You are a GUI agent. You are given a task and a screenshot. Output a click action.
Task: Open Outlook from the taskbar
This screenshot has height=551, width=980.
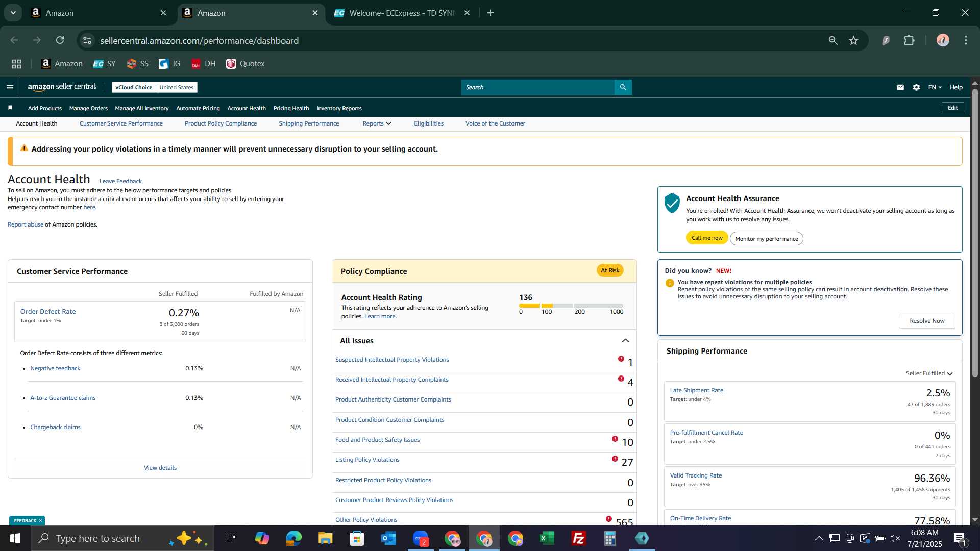click(389, 538)
